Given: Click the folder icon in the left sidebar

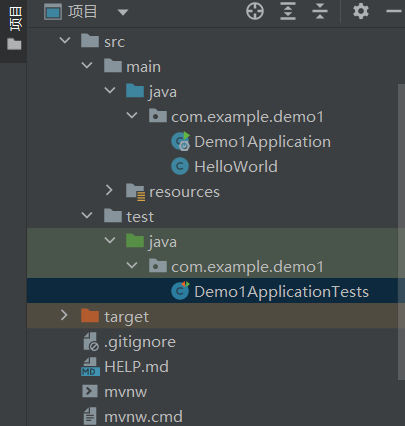Looking at the screenshot, I should click(14, 44).
